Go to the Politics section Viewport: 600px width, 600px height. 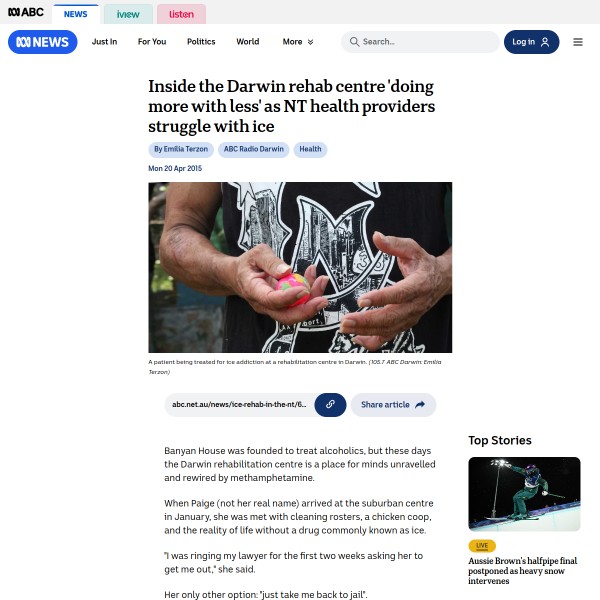tap(201, 42)
